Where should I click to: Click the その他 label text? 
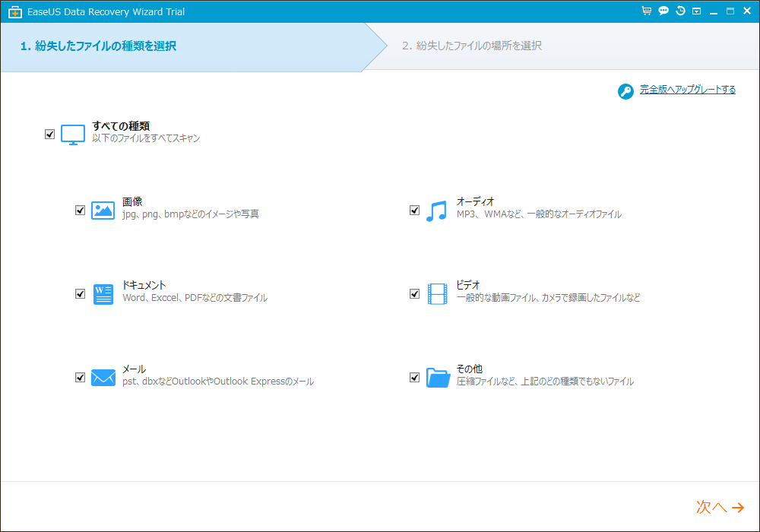click(469, 369)
